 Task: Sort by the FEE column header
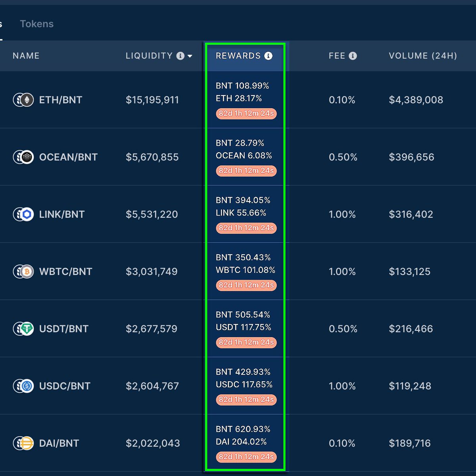click(x=337, y=56)
